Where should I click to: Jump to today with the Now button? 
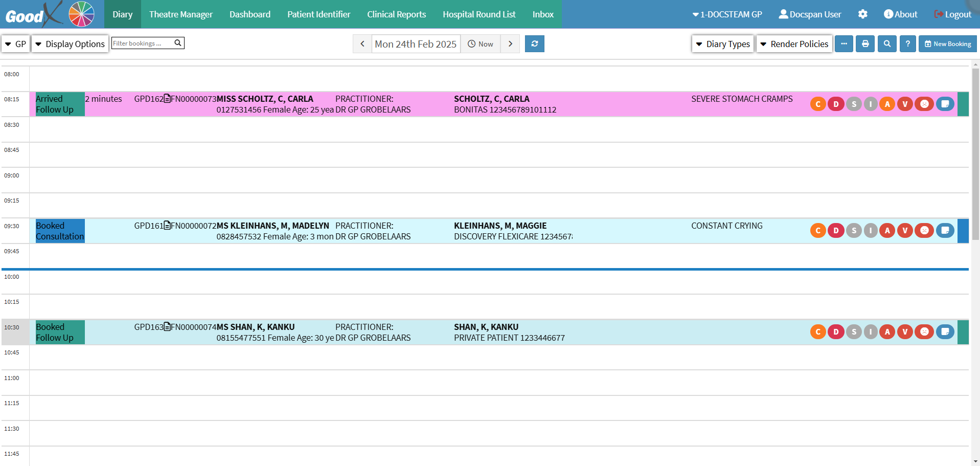point(481,44)
